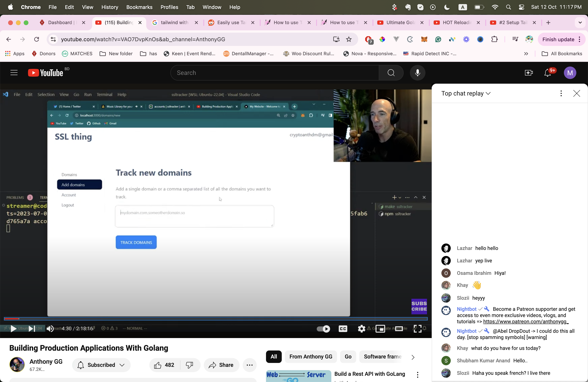Reload the current page
The image size is (588, 382).
tap(37, 39)
